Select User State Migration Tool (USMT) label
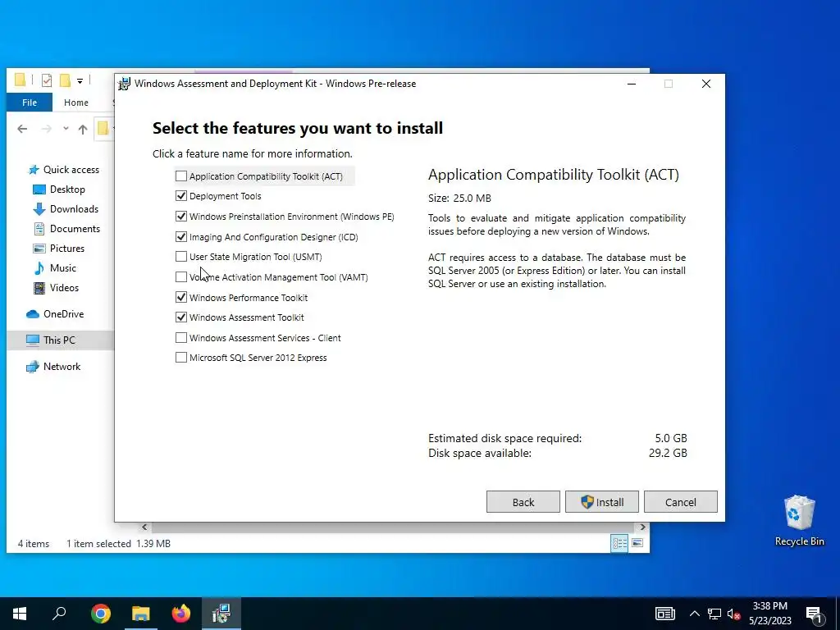This screenshot has height=630, width=840. point(256,257)
